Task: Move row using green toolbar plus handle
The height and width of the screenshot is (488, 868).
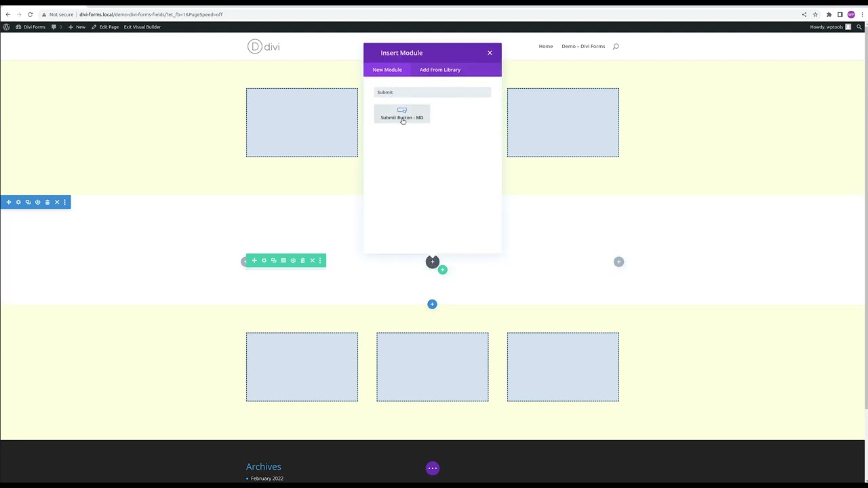Action: point(254,260)
